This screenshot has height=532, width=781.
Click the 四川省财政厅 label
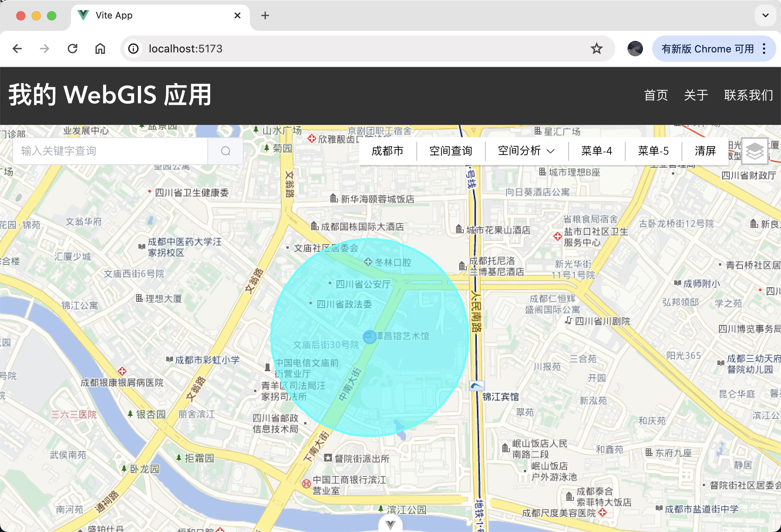749,175
